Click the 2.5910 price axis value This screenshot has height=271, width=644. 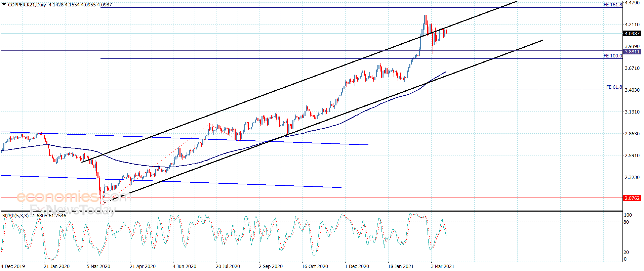coord(632,155)
